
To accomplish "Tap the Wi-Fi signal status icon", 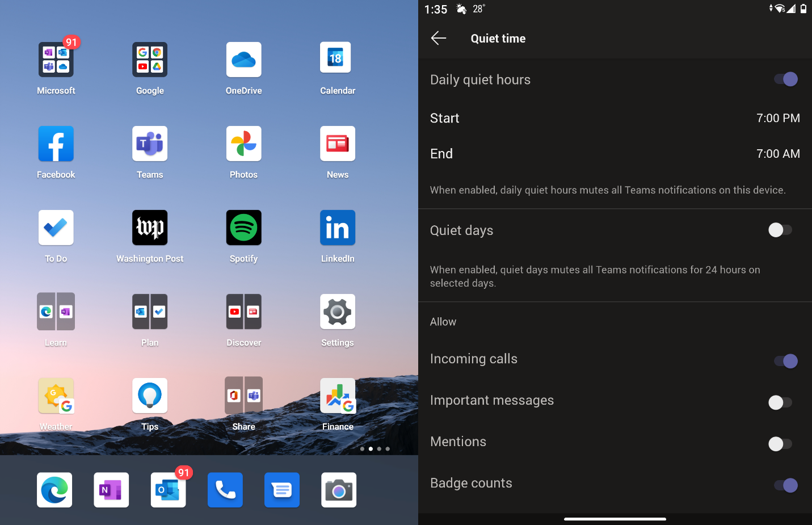I will (780, 9).
